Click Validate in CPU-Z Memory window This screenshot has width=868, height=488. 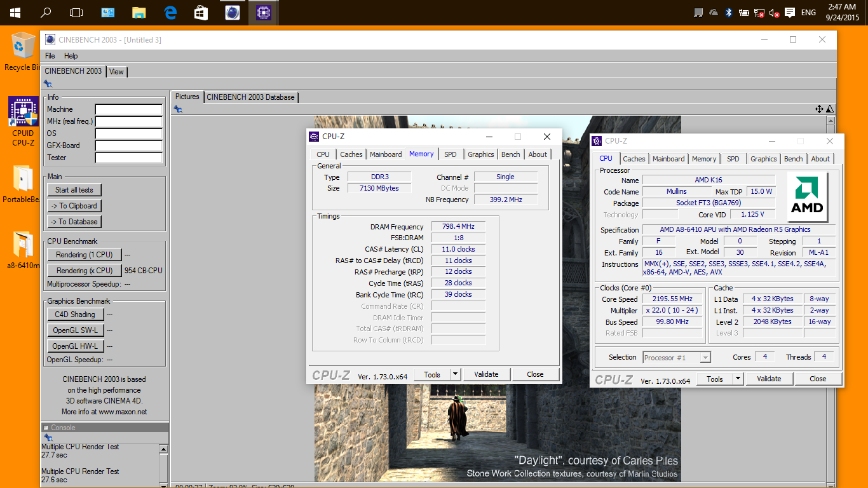click(x=487, y=374)
